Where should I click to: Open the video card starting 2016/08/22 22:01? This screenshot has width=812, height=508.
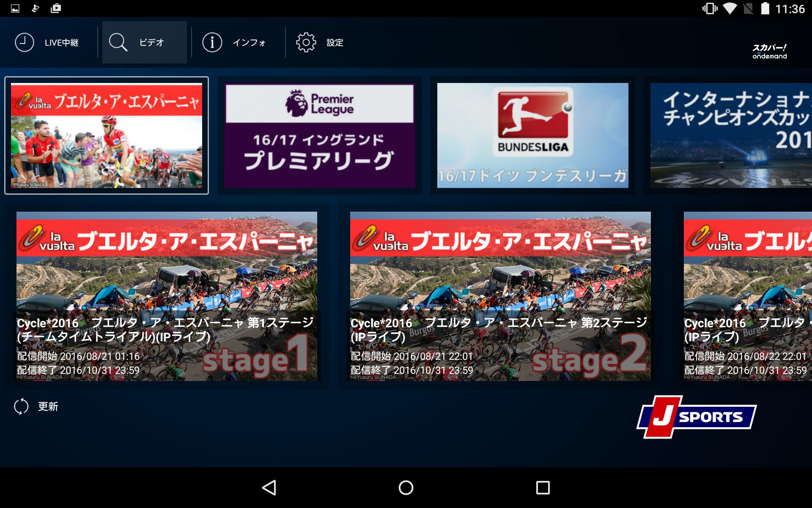coord(748,296)
